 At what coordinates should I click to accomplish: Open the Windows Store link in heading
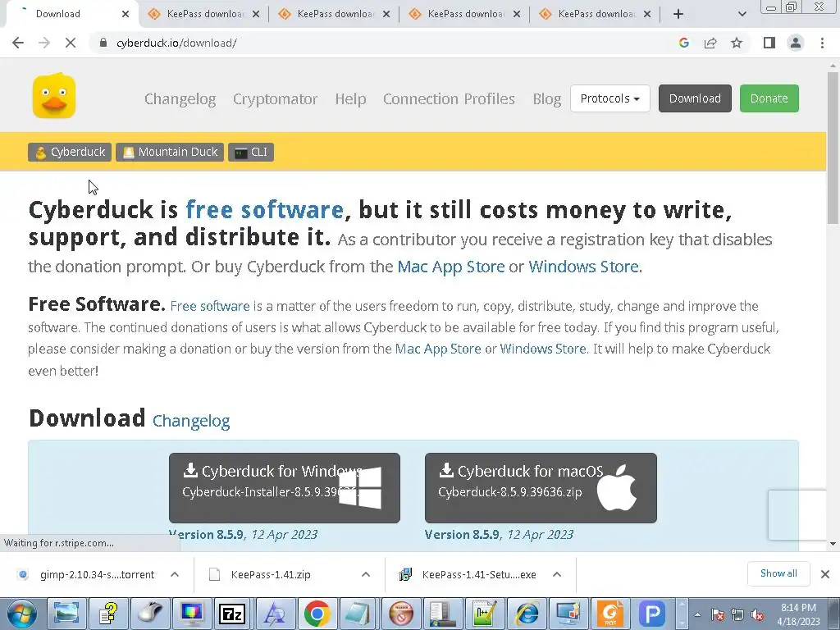[x=583, y=267]
